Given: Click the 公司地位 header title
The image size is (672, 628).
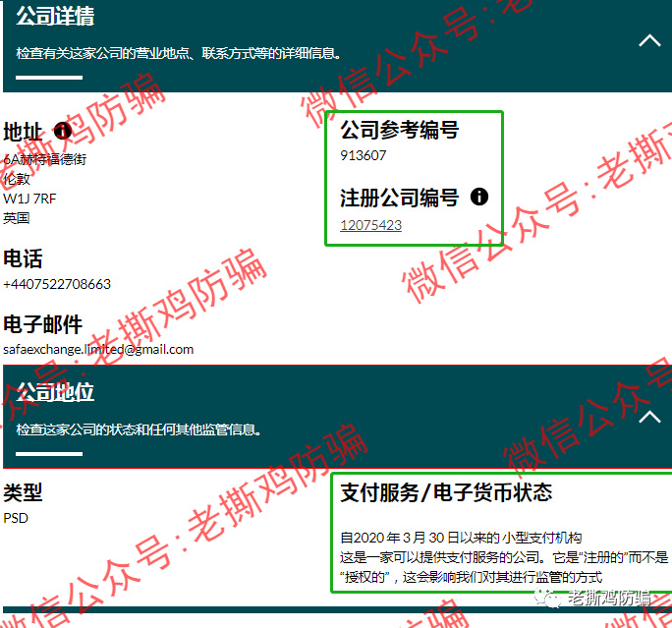Looking at the screenshot, I should pos(55,392).
